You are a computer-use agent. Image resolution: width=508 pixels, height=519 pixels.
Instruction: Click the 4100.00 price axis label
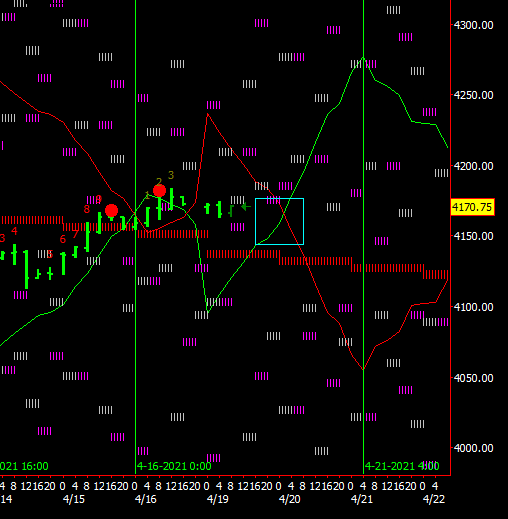(x=473, y=307)
